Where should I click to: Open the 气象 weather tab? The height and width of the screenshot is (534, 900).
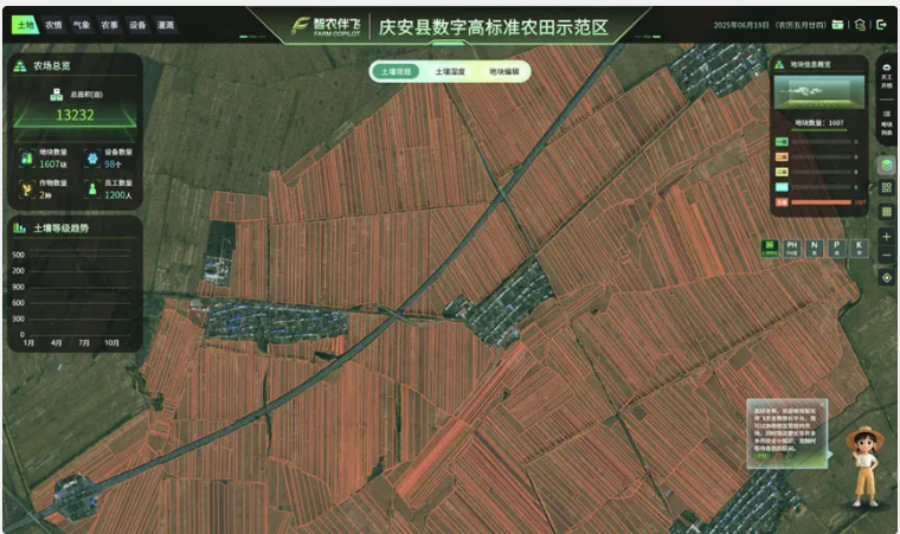pyautogui.click(x=81, y=25)
